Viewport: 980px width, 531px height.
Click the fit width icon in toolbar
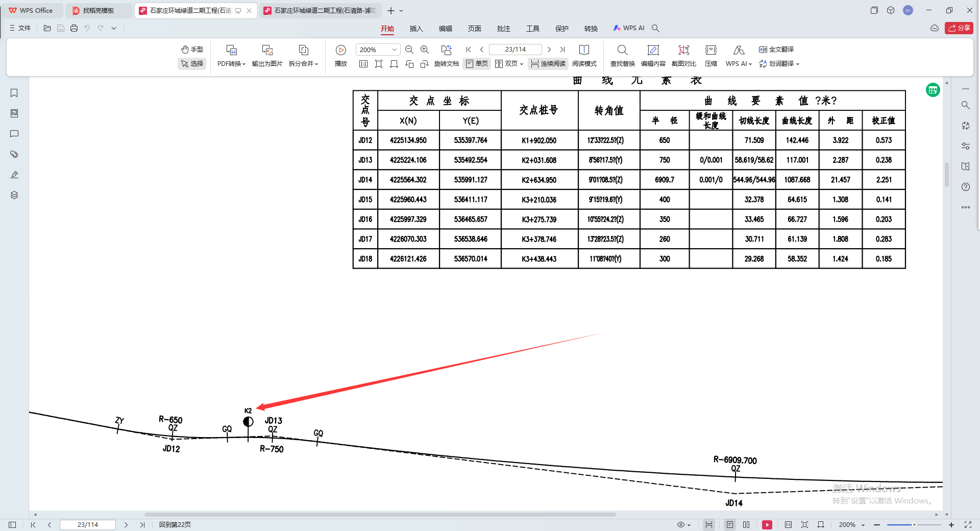click(394, 64)
